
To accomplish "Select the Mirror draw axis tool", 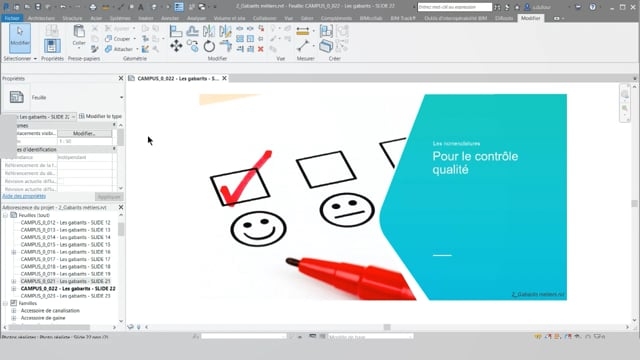I will pos(225,31).
